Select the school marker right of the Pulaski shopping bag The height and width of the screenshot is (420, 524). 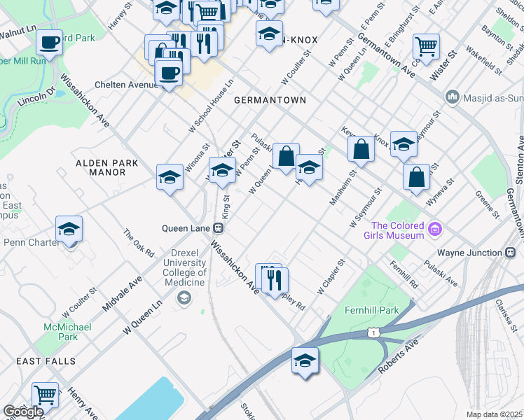(309, 169)
